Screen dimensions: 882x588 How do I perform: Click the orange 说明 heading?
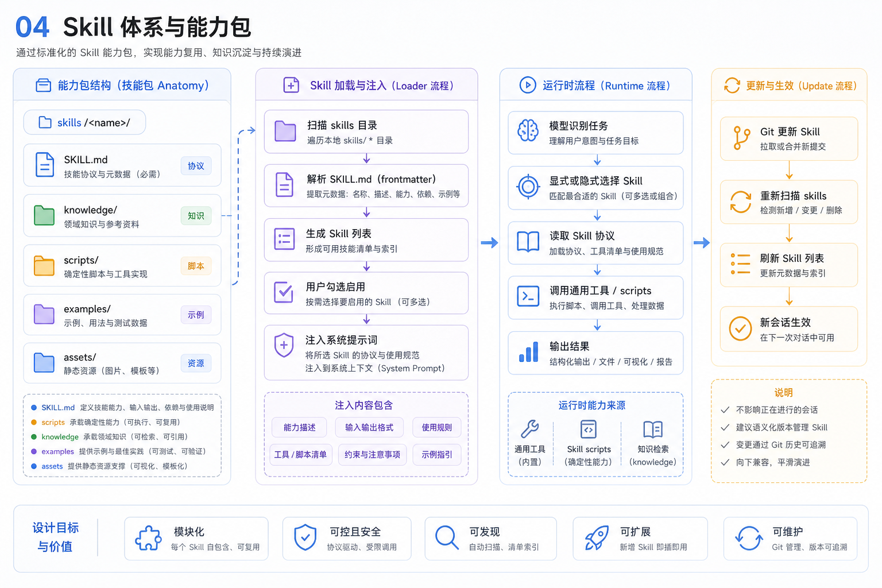(x=784, y=392)
